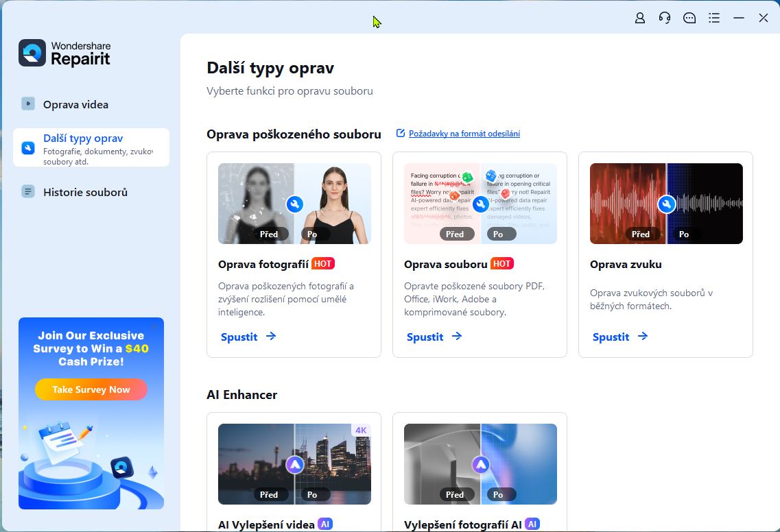Open the feedback chat bubble icon

click(x=689, y=19)
